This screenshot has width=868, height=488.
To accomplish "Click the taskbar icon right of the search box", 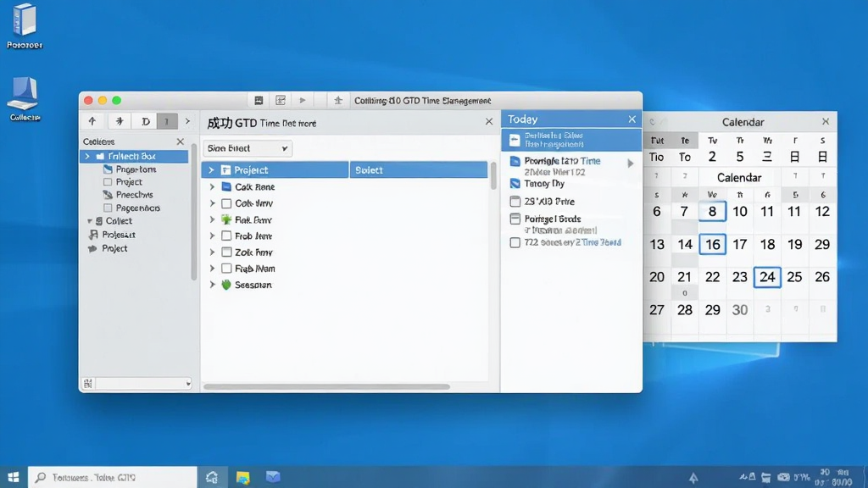I will 212,477.
